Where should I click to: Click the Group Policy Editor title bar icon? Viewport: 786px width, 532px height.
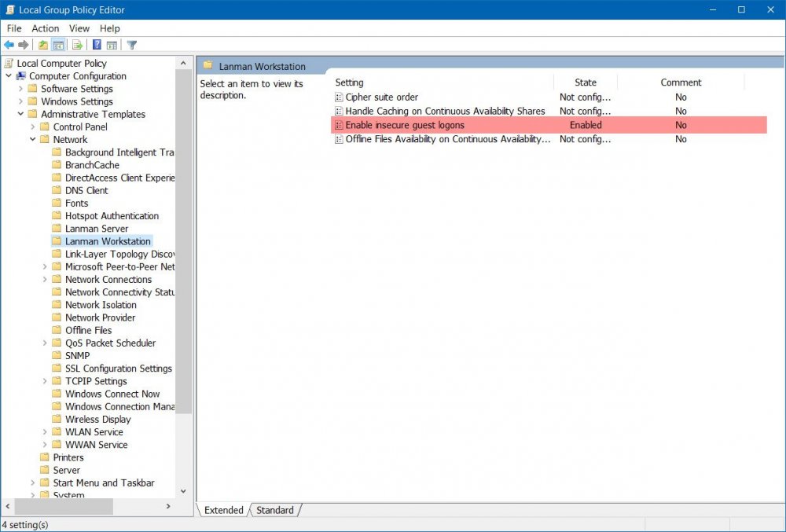click(10, 9)
